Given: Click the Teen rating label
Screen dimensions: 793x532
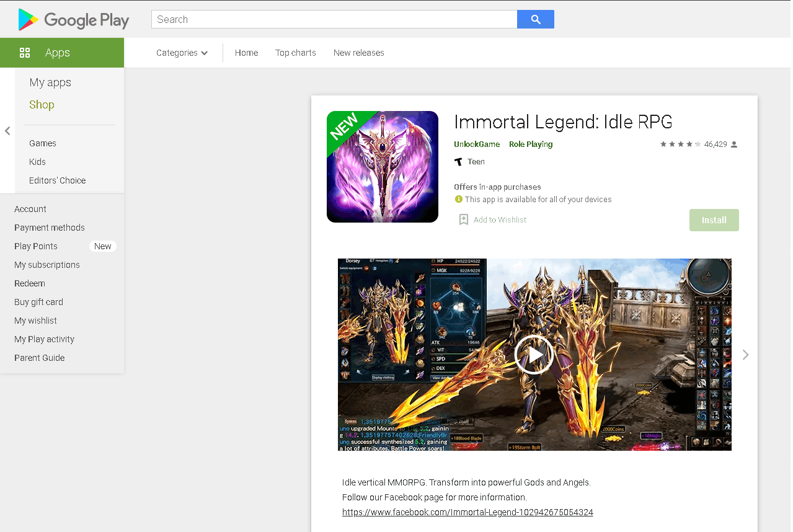Looking at the screenshot, I should 476,162.
